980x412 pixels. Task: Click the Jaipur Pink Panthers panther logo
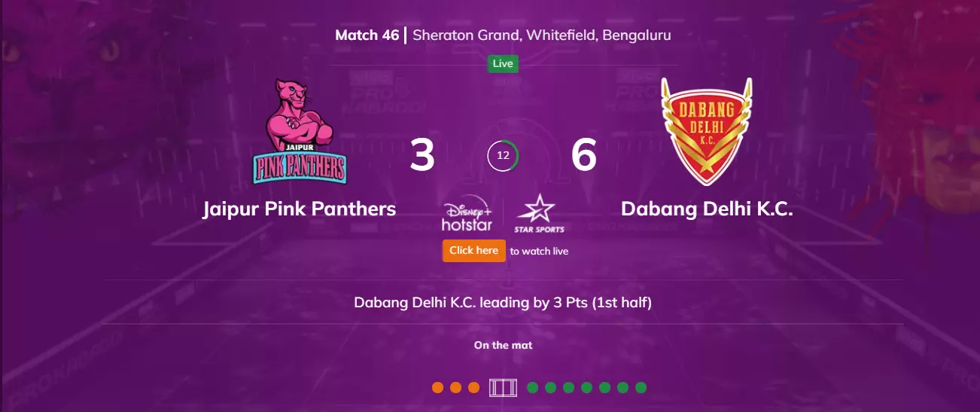click(299, 132)
